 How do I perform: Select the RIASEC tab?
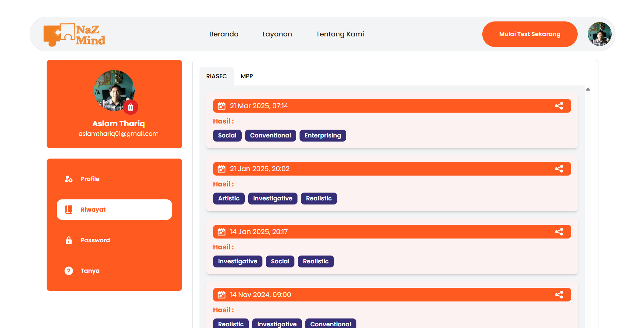216,76
